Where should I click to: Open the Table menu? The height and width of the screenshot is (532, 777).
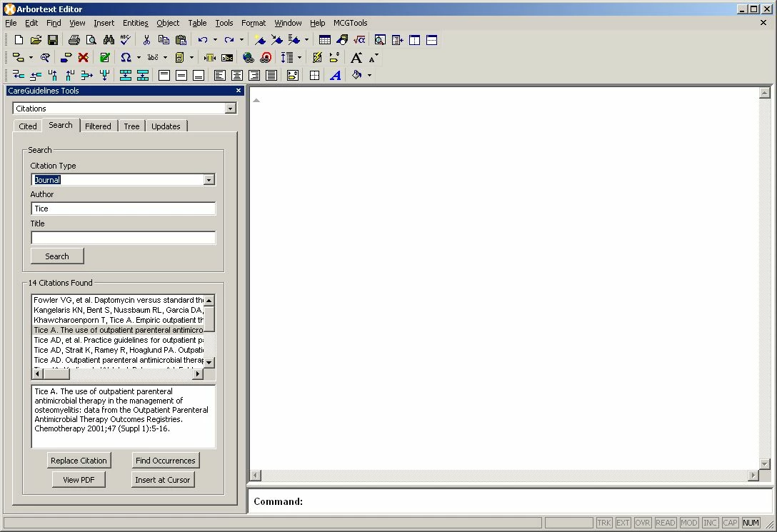tap(197, 23)
